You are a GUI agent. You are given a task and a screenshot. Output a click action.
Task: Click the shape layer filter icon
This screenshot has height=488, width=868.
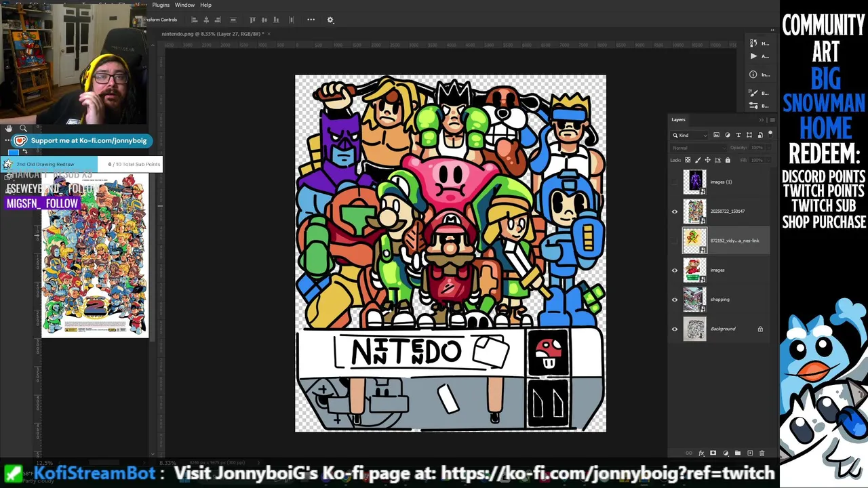tap(749, 135)
